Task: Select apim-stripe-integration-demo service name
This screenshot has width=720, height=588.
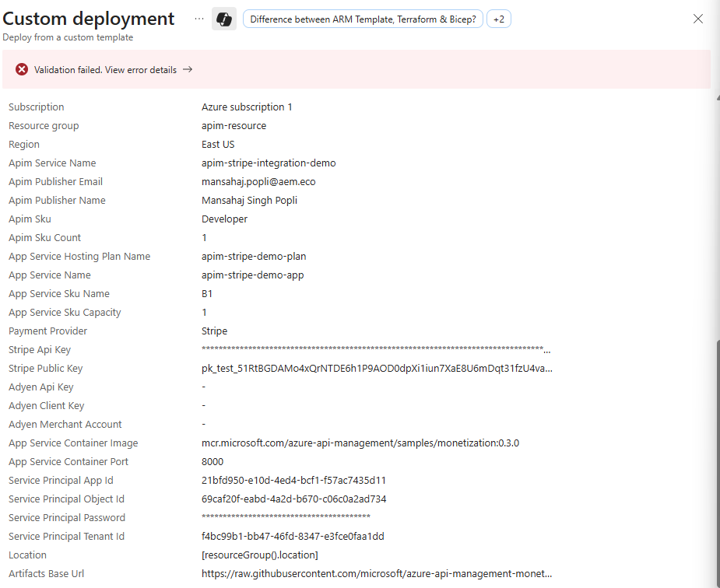Action: pyautogui.click(x=269, y=163)
